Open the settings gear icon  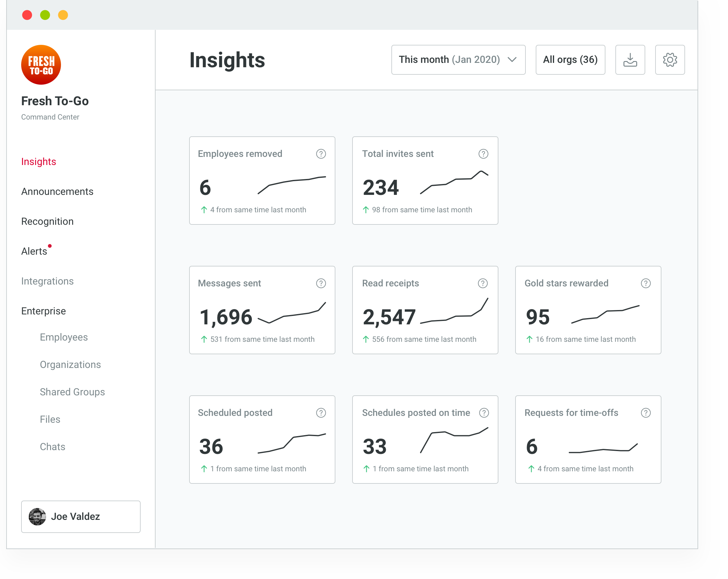point(670,60)
